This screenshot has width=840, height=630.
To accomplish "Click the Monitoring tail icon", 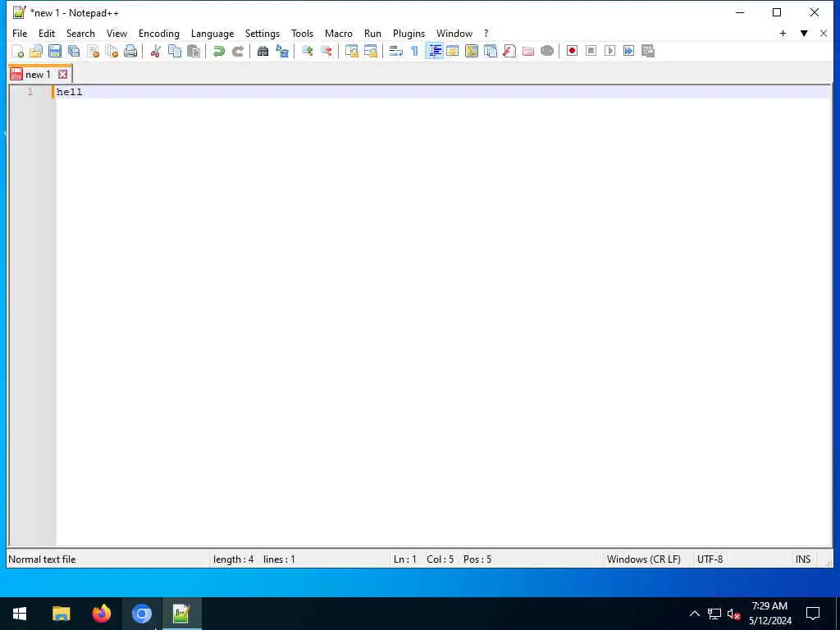I will pos(547,51).
